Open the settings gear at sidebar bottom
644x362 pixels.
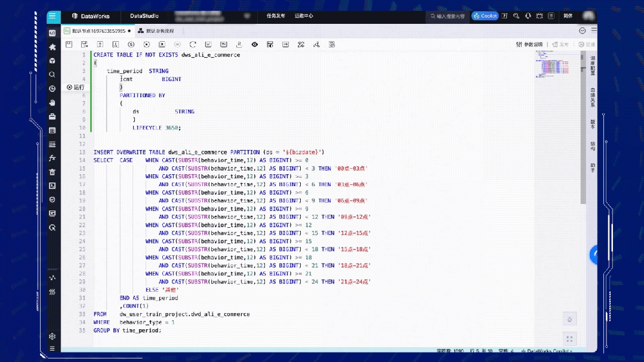(x=52, y=336)
